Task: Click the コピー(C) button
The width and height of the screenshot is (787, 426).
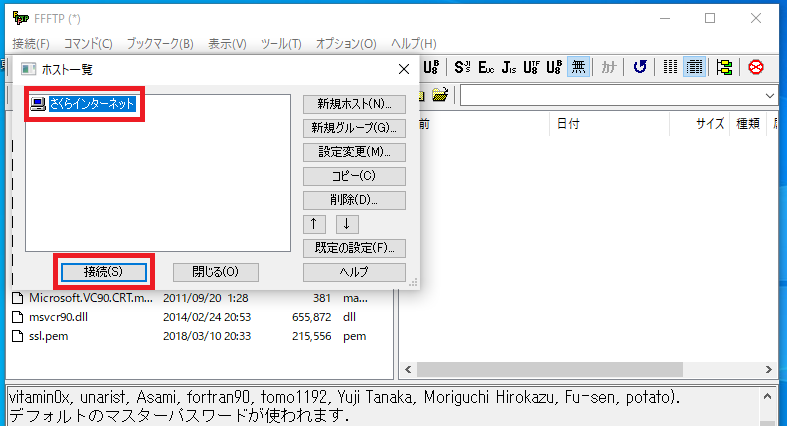Action: (x=354, y=176)
